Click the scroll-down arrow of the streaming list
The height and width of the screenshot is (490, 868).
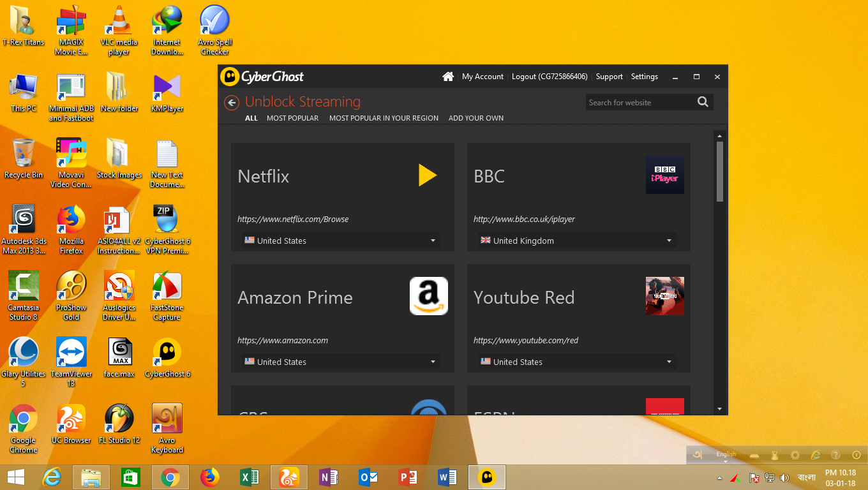click(720, 409)
